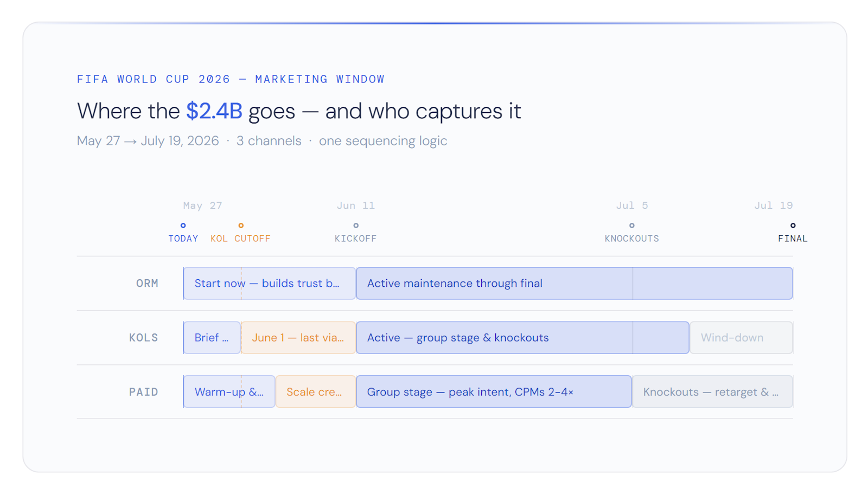
Task: Click the '3 channels' subtitle text
Action: pos(269,141)
